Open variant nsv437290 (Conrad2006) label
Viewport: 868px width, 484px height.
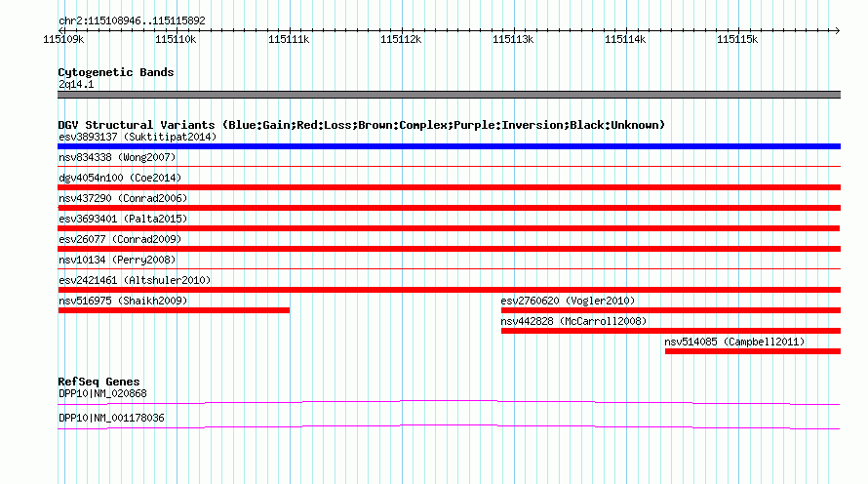123,198
